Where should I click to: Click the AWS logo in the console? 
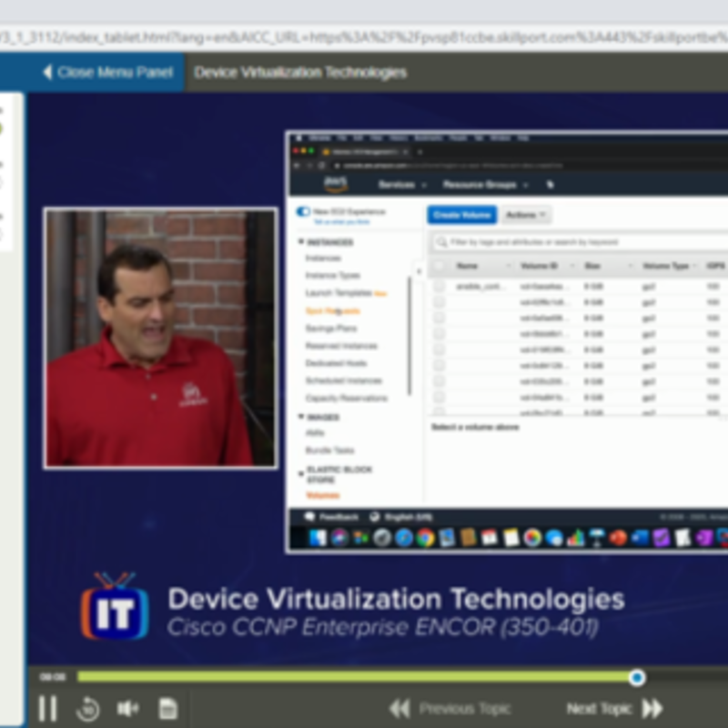pyautogui.click(x=335, y=185)
